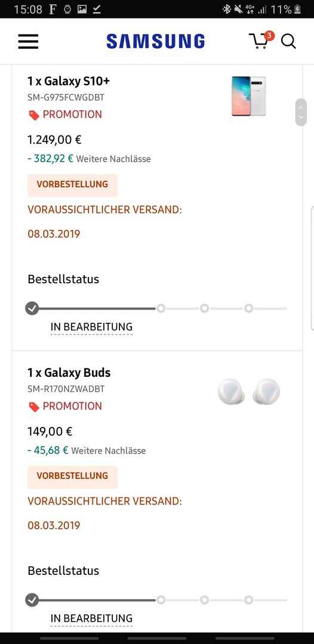The height and width of the screenshot is (644, 314).
Task: Tap the Bluetooth icon in status bar
Action: tap(226, 9)
